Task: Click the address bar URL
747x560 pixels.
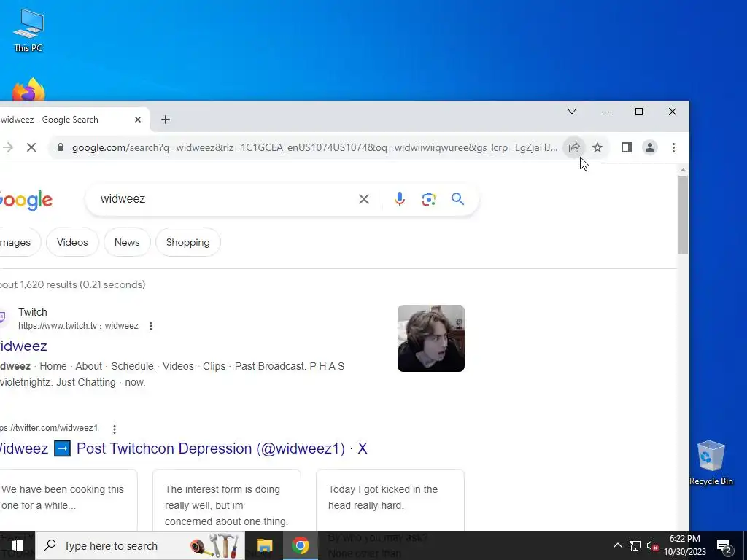Action: click(x=314, y=147)
